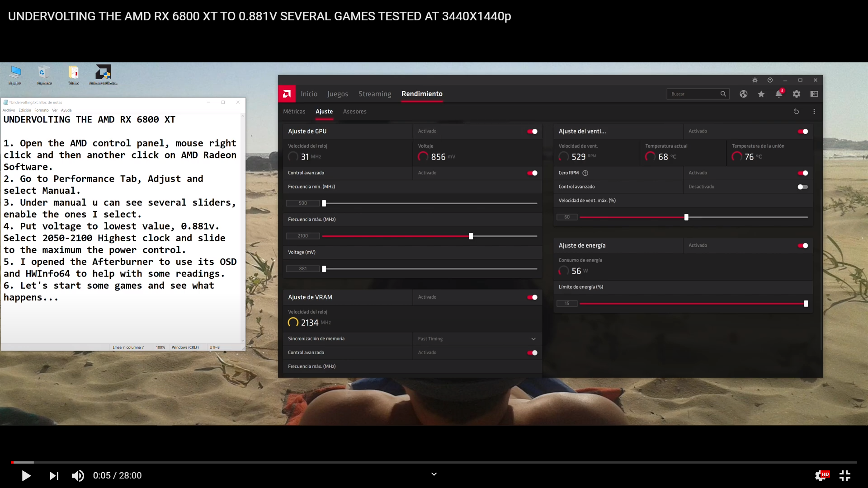Viewport: 868px width, 488px height.
Task: Click the minimum frequency 500 value box
Action: pos(303,203)
